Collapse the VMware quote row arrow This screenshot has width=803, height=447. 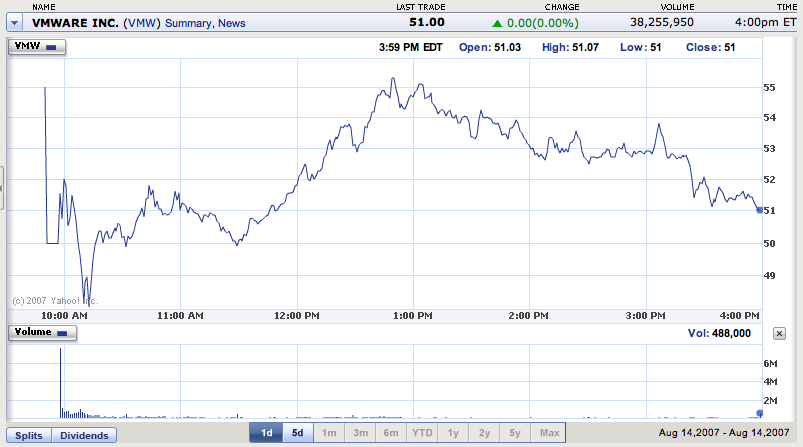click(x=15, y=21)
